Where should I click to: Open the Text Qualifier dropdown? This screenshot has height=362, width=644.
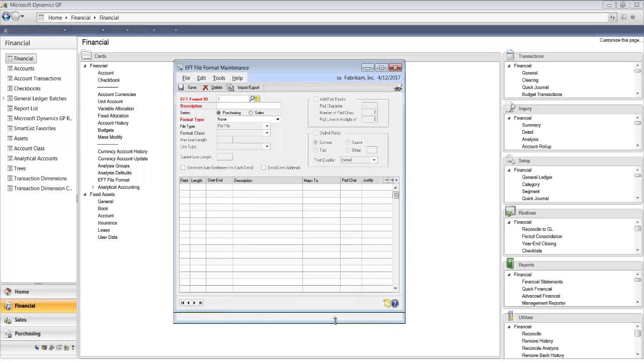(x=374, y=160)
